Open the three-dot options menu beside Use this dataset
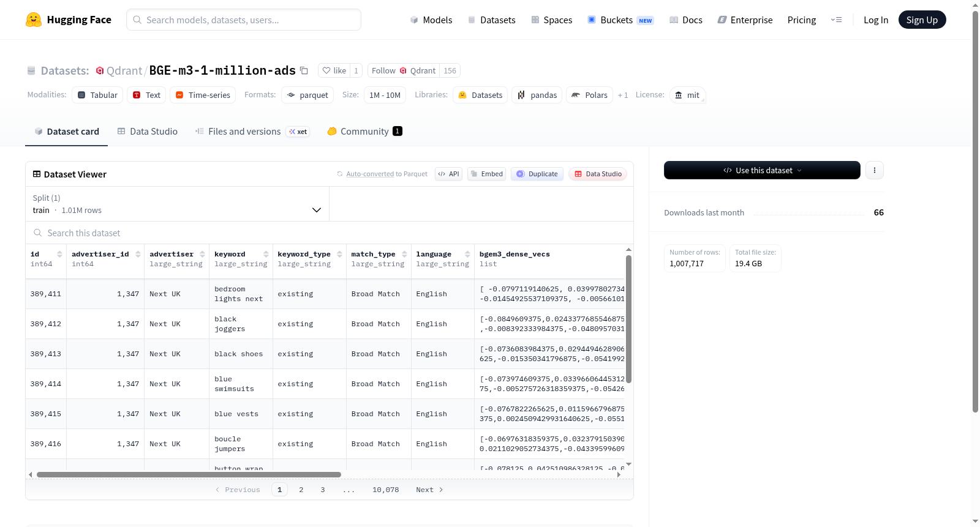Image resolution: width=980 pixels, height=527 pixels. click(875, 170)
